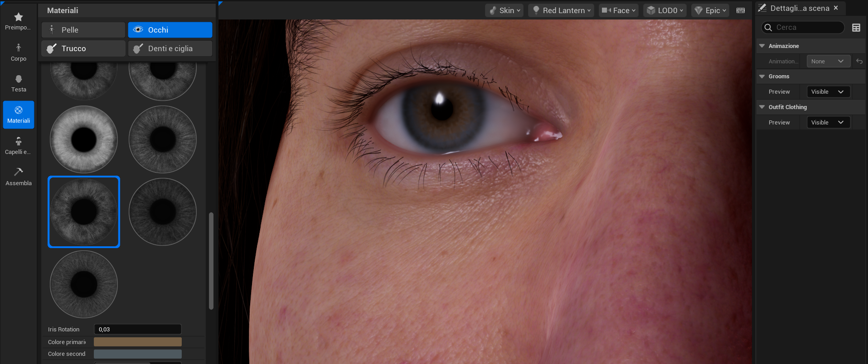
Task: Select the Corpo sidebar icon
Action: [19, 53]
